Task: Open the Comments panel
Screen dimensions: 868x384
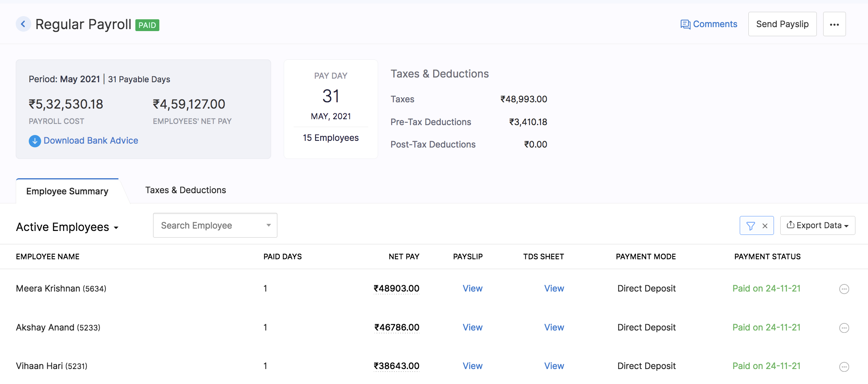Action: 708,24
